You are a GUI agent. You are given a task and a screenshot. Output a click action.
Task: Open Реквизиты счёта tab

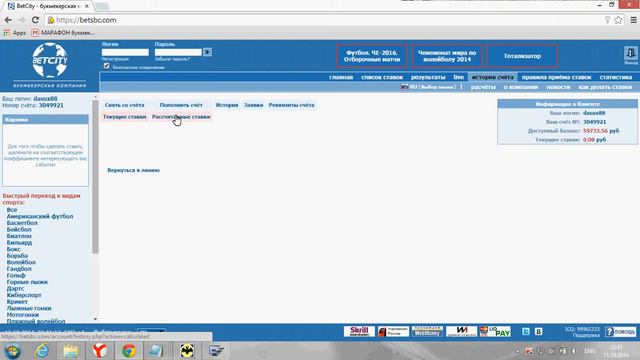click(291, 105)
